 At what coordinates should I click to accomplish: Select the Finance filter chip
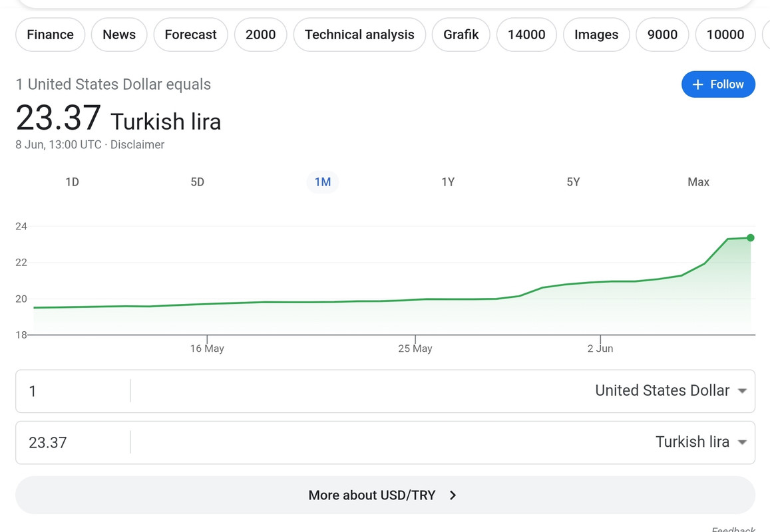click(x=50, y=35)
